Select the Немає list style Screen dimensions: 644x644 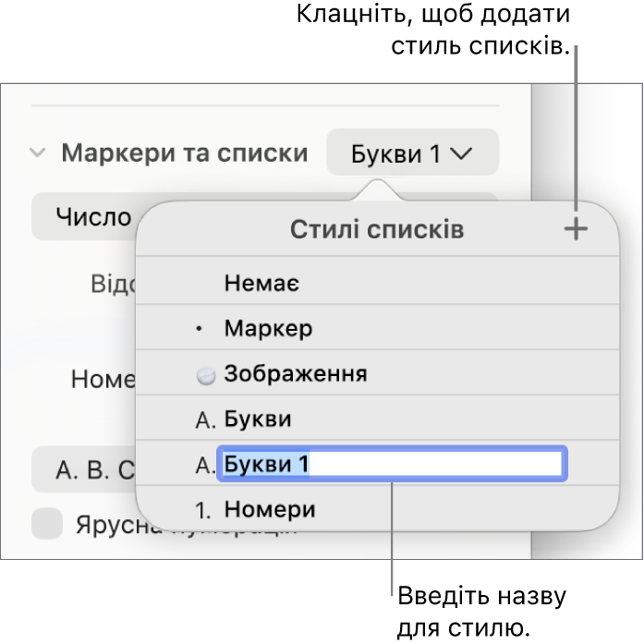377,283
